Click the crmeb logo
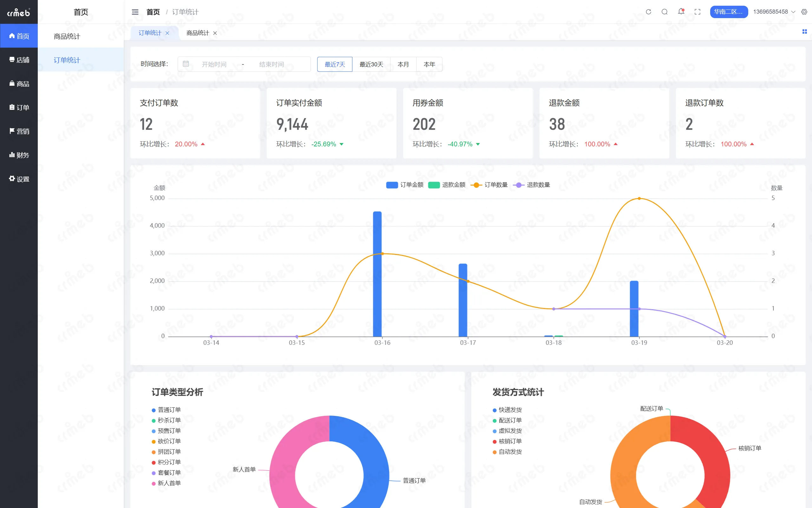Viewport: 812px width, 508px height. [19, 12]
